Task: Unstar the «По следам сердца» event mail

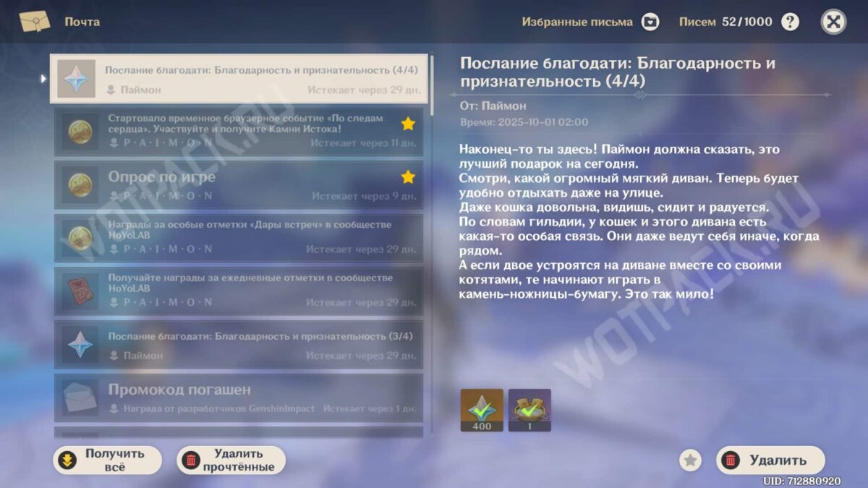Action: [x=408, y=124]
